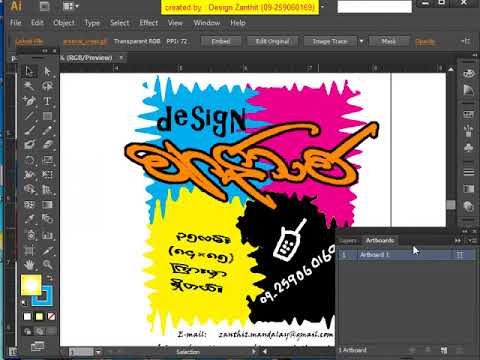Collapse the tools panel to single column
This screenshot has height=360, width=480.
[x=45, y=51]
